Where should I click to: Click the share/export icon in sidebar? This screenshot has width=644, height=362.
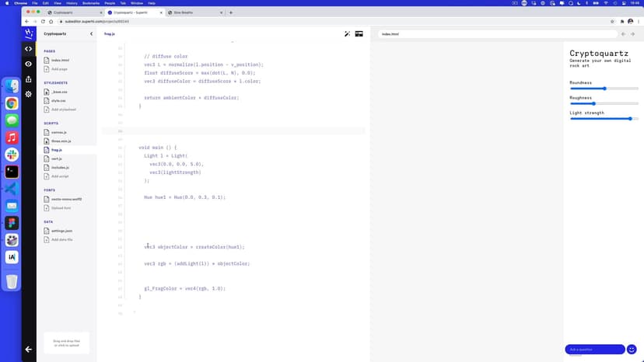pyautogui.click(x=29, y=78)
